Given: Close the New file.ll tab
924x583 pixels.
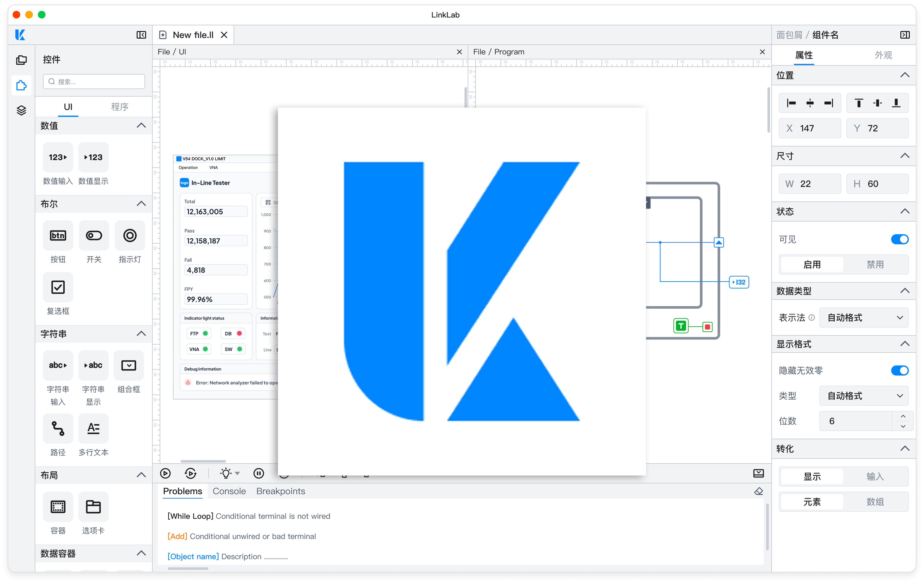Looking at the screenshot, I should 224,35.
